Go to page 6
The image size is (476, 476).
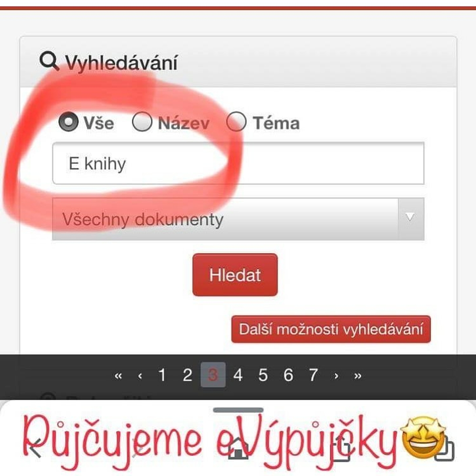288,375
